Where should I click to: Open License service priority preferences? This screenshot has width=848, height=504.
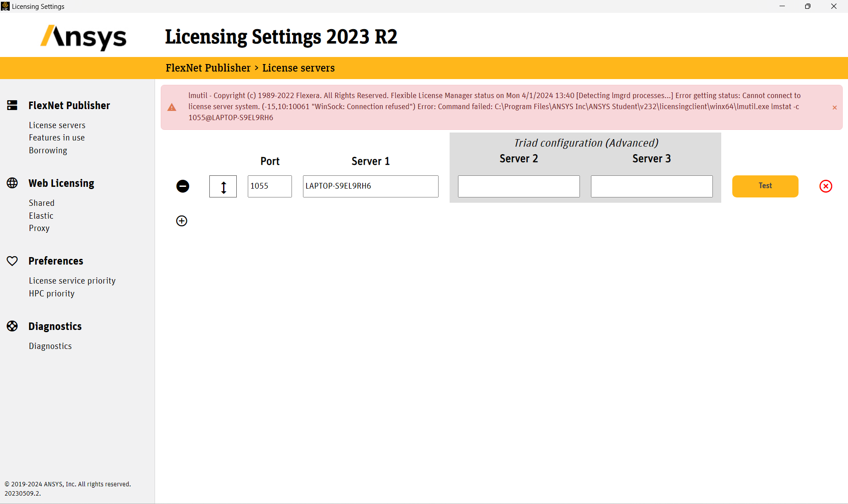pos(72,280)
